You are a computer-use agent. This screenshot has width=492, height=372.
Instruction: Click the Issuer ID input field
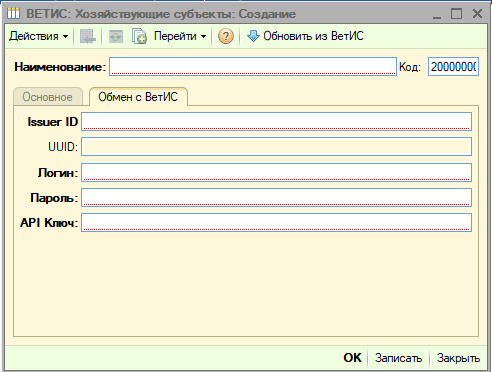click(276, 121)
